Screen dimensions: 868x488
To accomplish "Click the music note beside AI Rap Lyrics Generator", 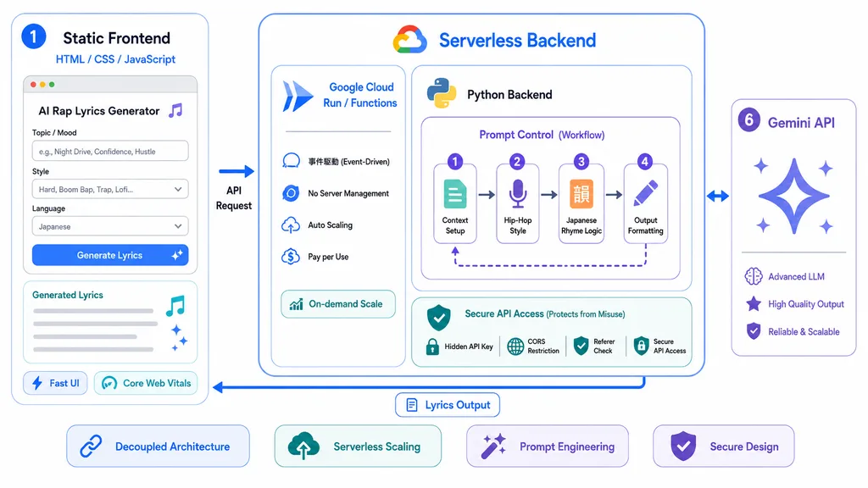I will click(x=175, y=111).
